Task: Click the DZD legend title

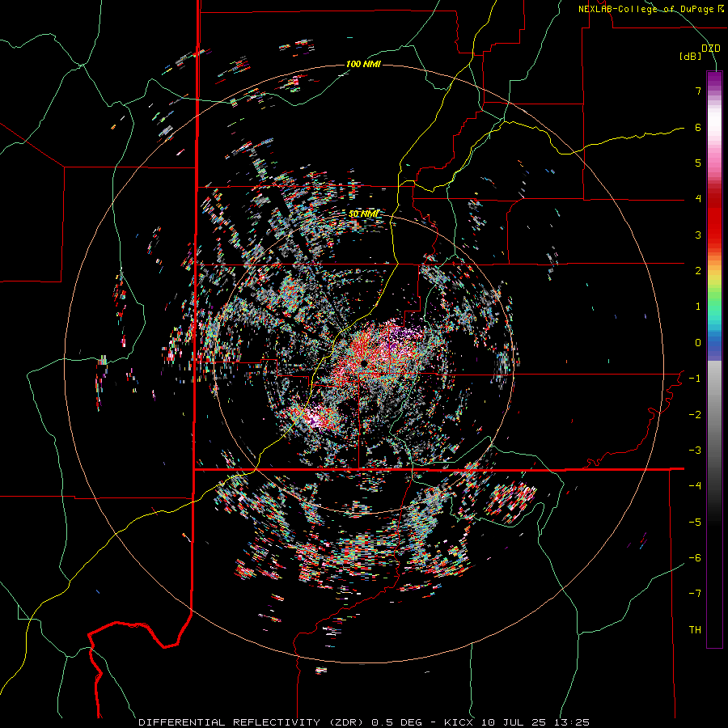Action: coord(710,49)
